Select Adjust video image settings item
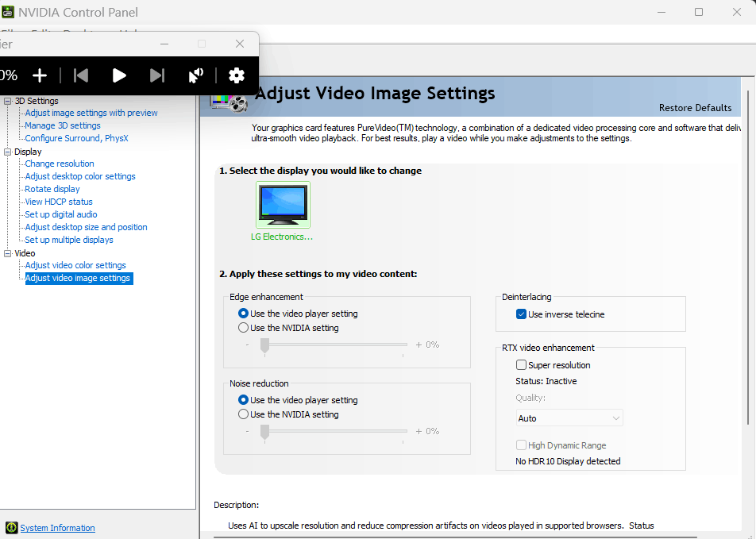 pyautogui.click(x=79, y=278)
